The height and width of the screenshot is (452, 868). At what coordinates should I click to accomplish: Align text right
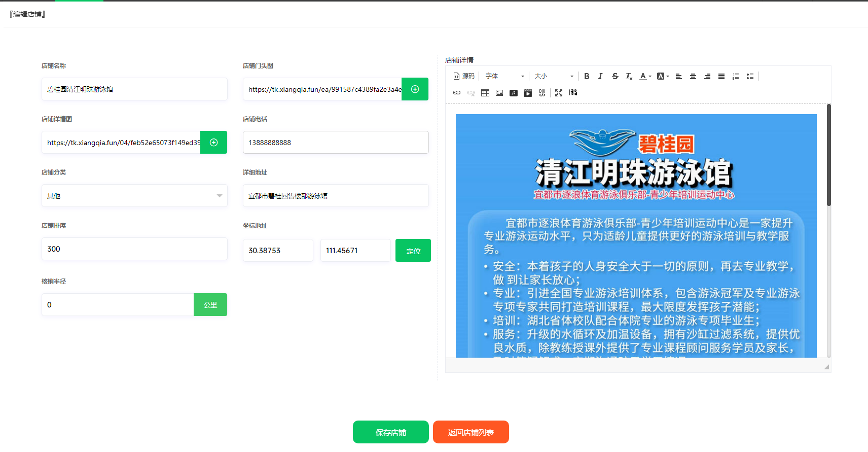[x=707, y=76]
